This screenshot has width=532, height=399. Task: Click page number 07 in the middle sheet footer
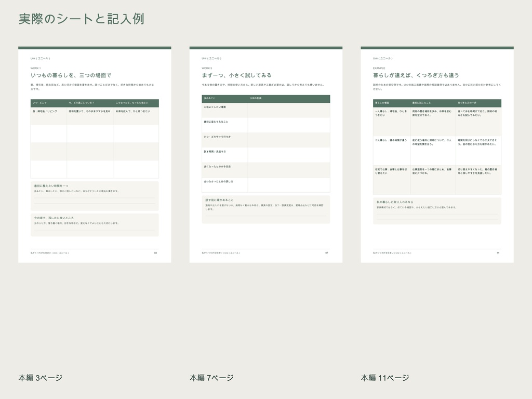pyautogui.click(x=327, y=253)
